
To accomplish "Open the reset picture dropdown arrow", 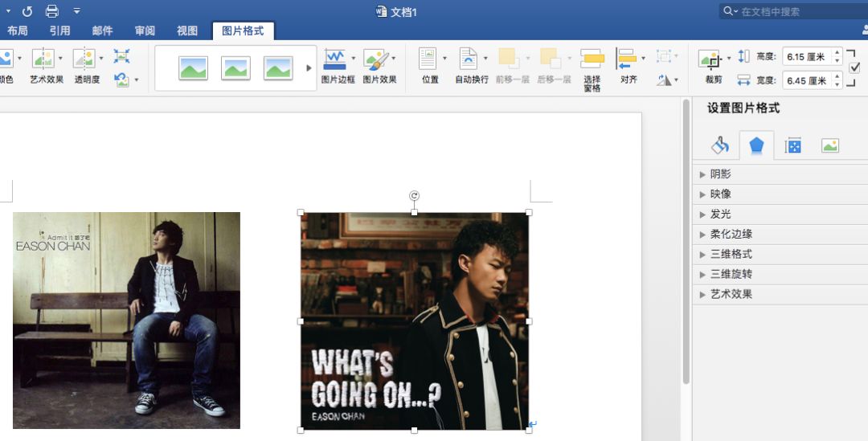I will (x=136, y=80).
